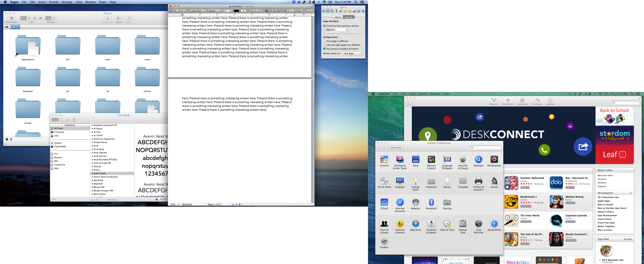Open the Chart inspector icon
Image resolution: width=644 pixels, height=264 pixels.
pyautogui.click(x=354, y=11)
